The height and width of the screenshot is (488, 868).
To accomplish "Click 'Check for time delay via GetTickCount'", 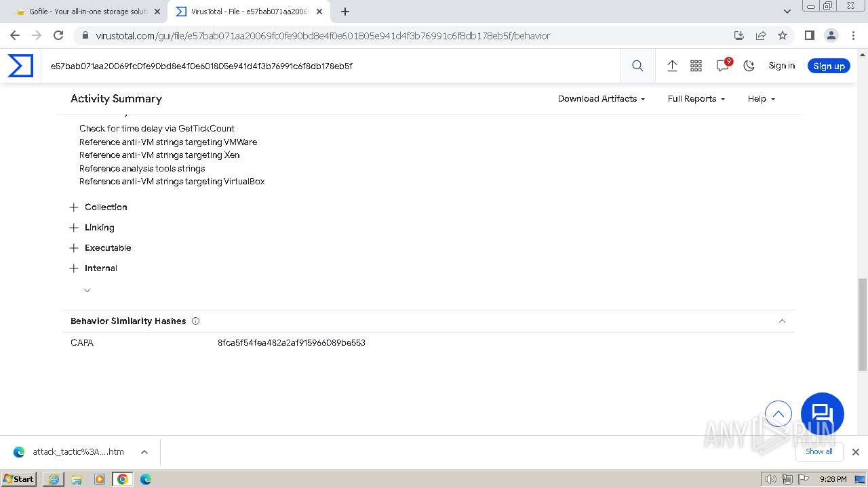I will pyautogui.click(x=157, y=129).
